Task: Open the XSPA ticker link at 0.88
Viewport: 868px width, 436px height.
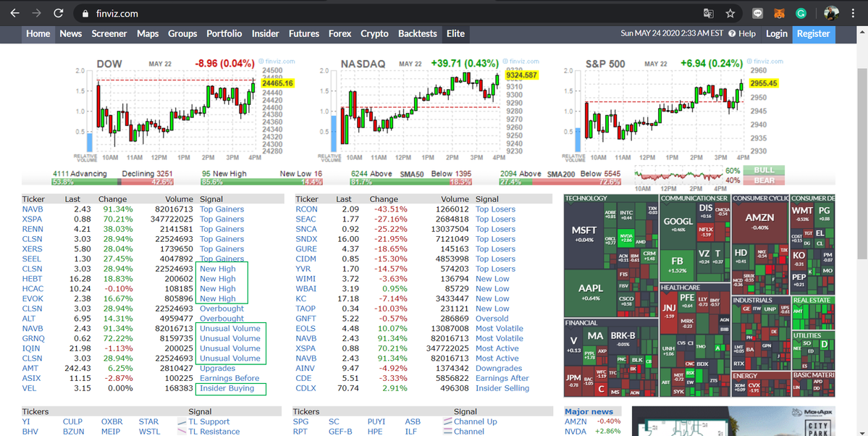Action: [x=32, y=219]
